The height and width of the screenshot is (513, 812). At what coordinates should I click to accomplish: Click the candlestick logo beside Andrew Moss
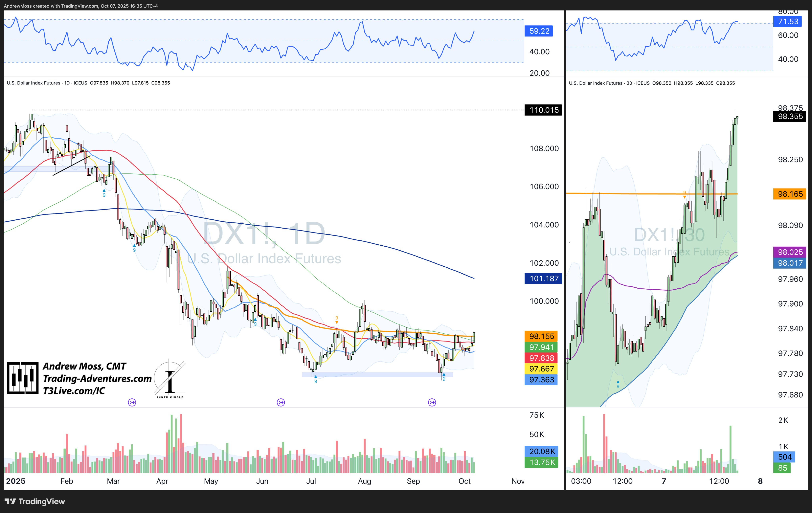[x=23, y=378]
